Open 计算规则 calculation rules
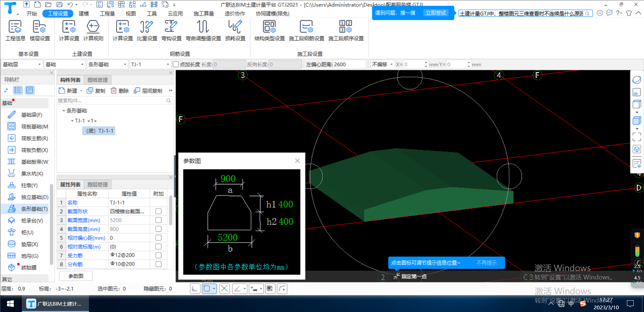Image resolution: width=644 pixels, height=312 pixels. [x=93, y=31]
